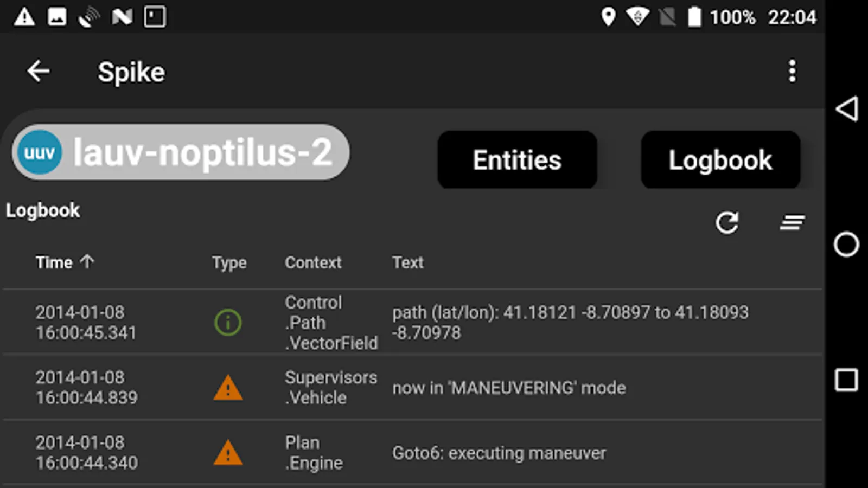This screenshot has width=868, height=488.
Task: Sort by the Type column header
Action: point(229,263)
